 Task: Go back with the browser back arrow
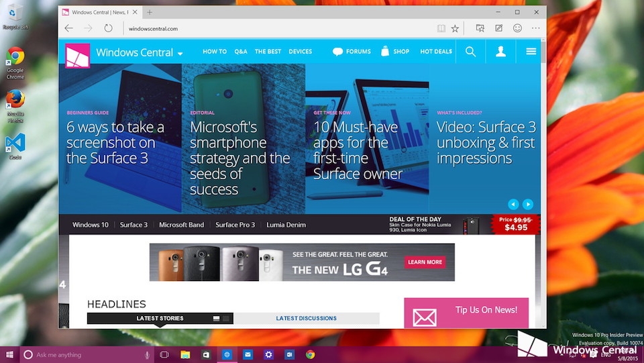pos(68,28)
